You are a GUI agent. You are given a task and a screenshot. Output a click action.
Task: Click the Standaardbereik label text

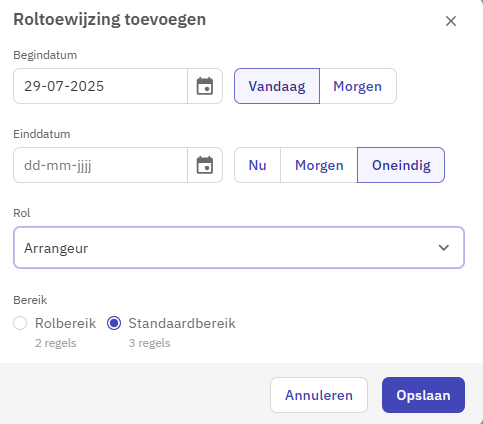(x=182, y=323)
